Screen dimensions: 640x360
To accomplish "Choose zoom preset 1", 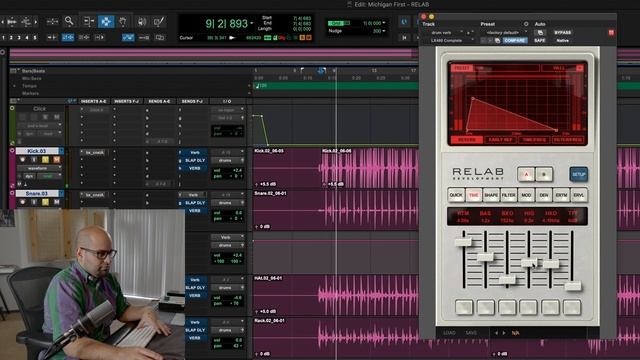I will (3, 38).
